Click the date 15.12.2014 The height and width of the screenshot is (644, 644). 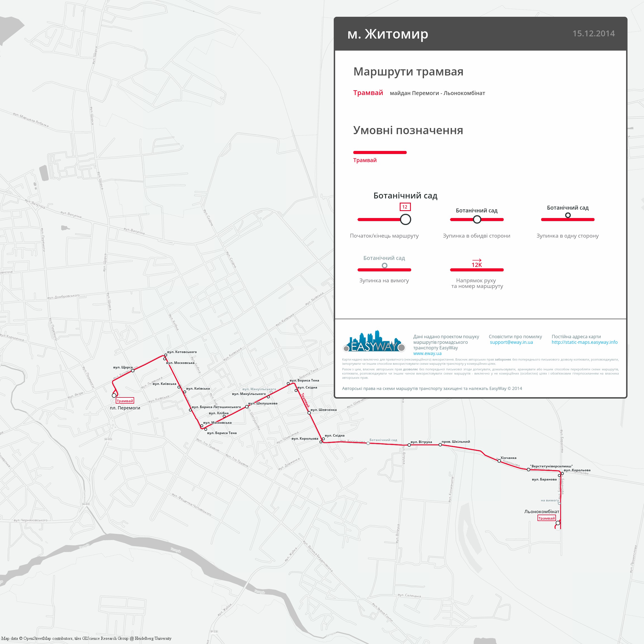tap(593, 34)
